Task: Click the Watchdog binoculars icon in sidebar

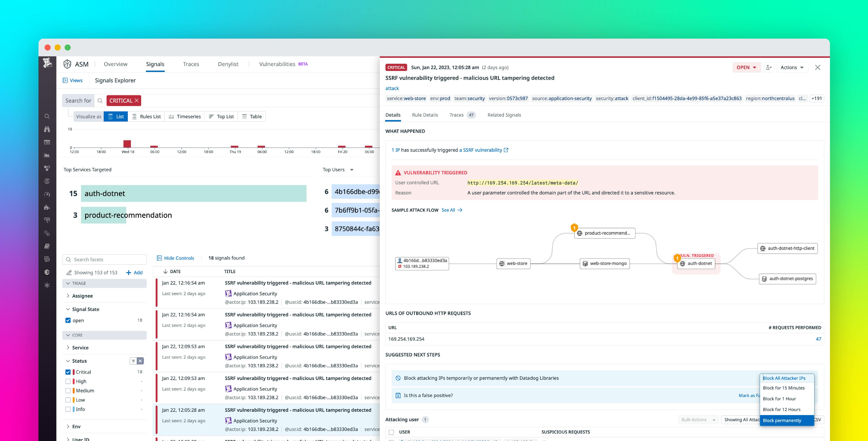Action: [x=47, y=129]
